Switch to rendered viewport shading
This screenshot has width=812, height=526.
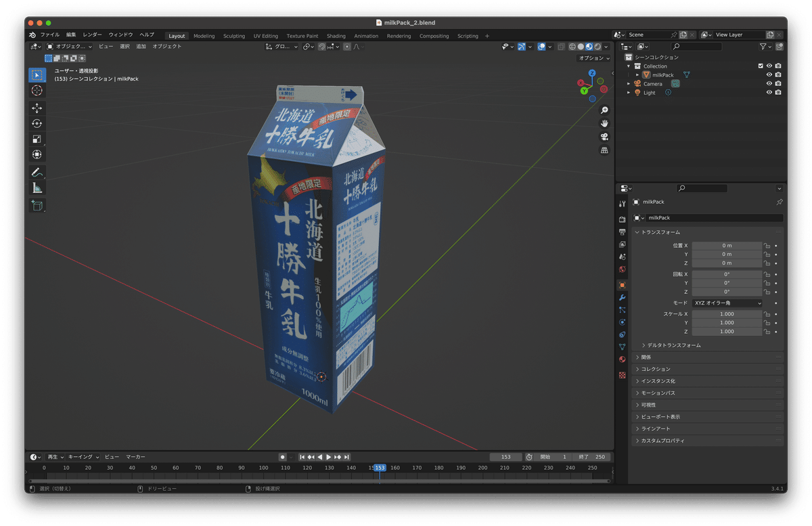click(x=597, y=47)
